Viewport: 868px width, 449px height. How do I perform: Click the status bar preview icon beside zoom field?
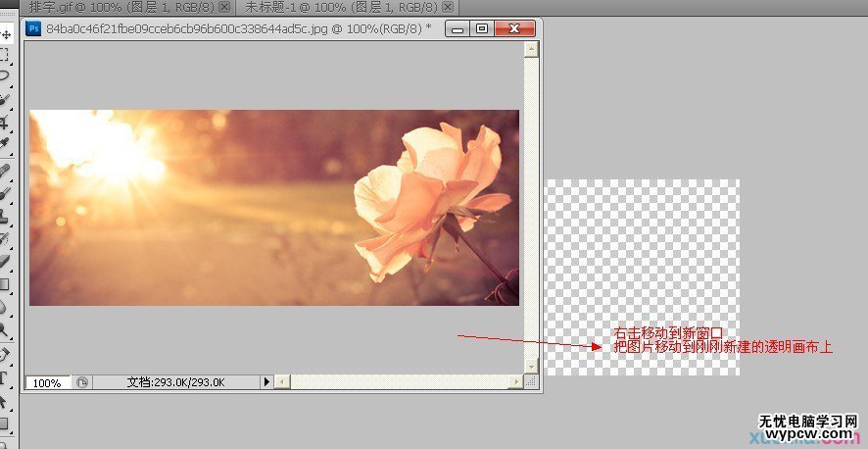pos(82,382)
